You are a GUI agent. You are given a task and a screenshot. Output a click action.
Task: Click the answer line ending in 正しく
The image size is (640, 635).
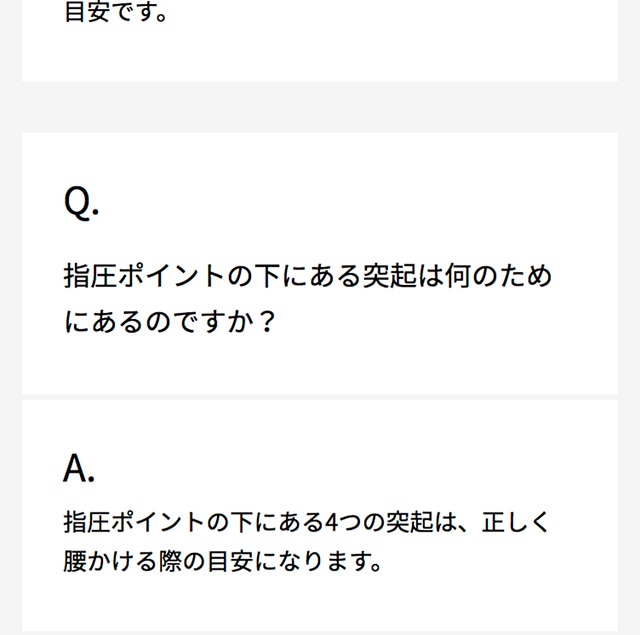click(307, 521)
